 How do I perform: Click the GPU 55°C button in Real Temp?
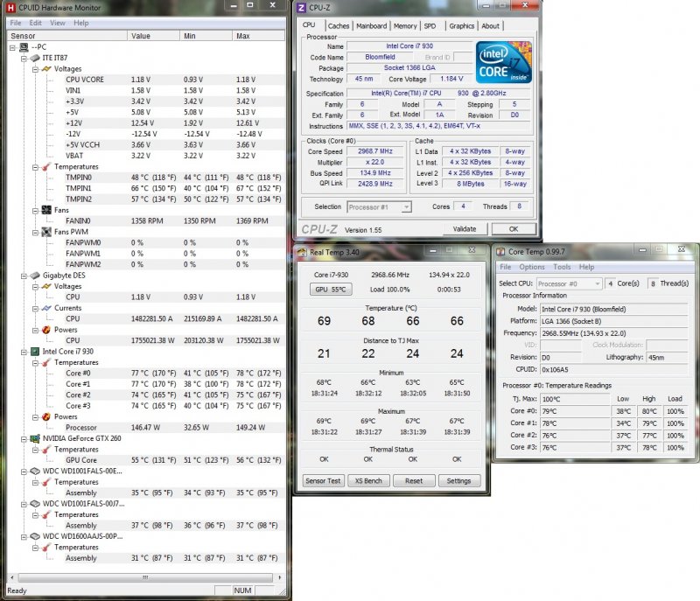tap(331, 289)
